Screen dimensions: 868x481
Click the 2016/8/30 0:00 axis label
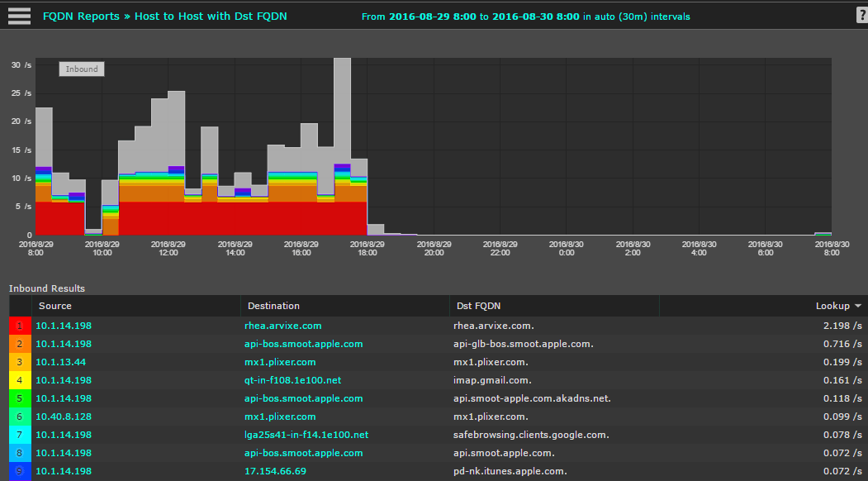pos(567,248)
